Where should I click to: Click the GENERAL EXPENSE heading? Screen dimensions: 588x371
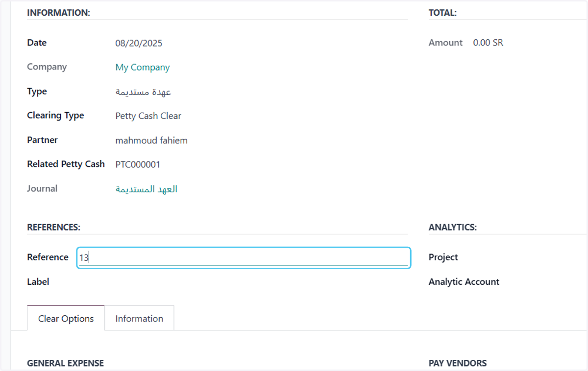coord(65,363)
